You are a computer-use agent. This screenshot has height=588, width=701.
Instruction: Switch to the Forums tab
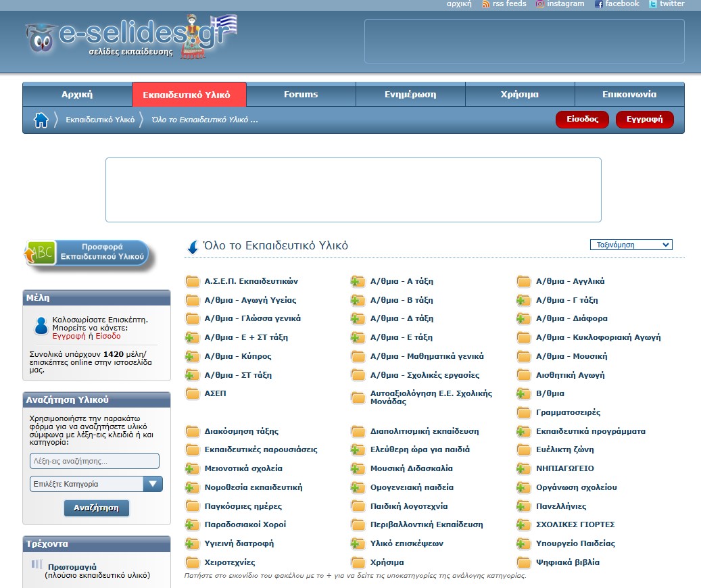click(x=301, y=95)
